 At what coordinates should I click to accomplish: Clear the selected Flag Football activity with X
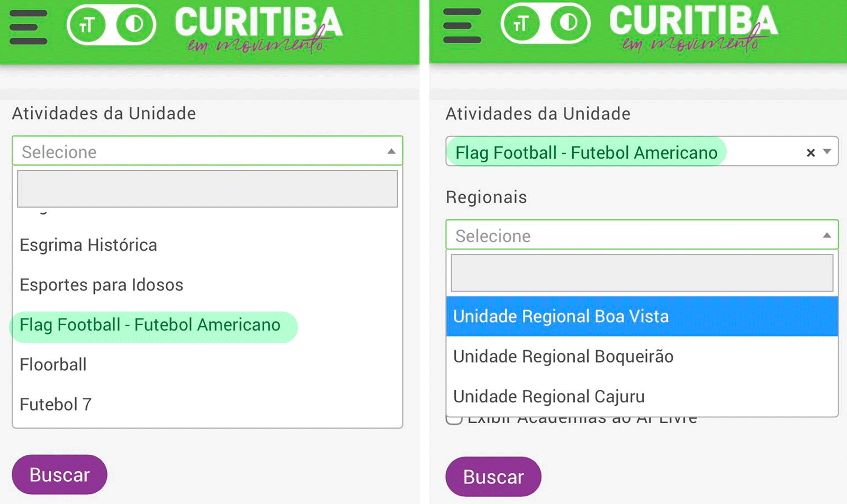coord(810,153)
